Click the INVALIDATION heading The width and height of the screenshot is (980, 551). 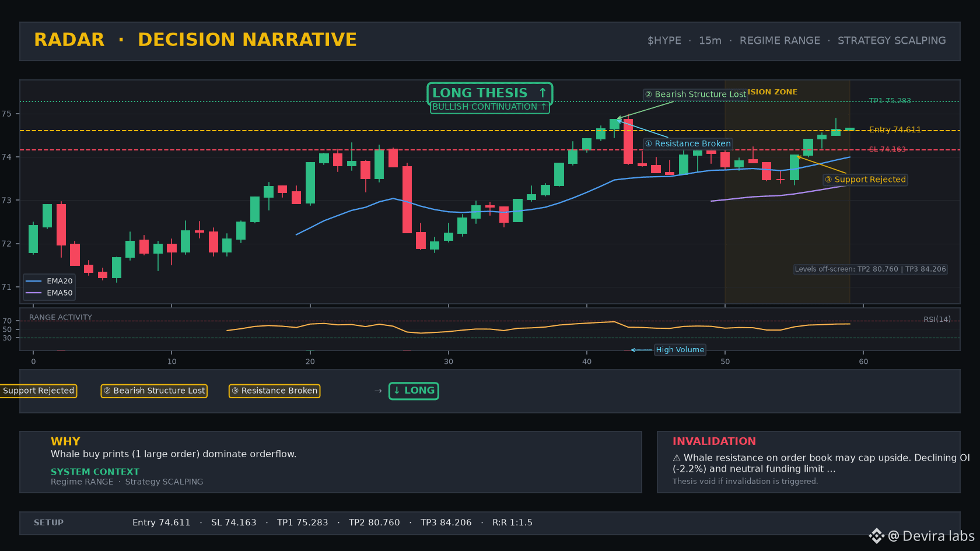[714, 441]
